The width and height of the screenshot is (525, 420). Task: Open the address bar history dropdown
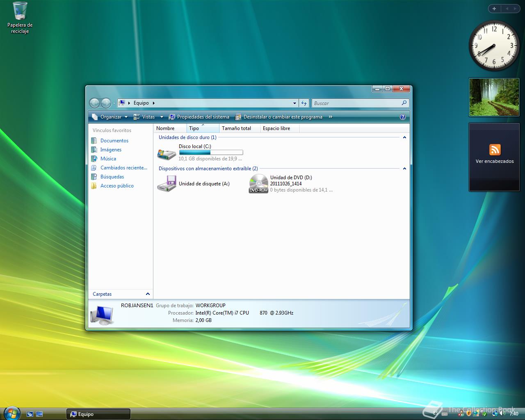pos(294,103)
